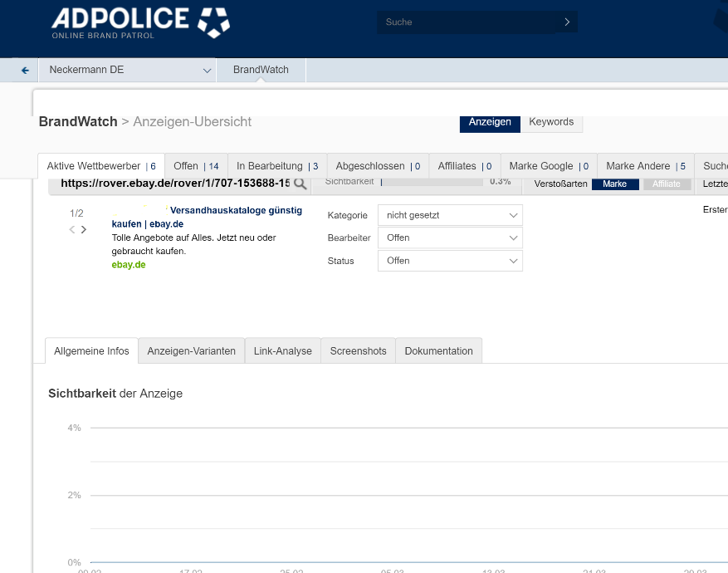Click the 0.3% visibility value
The height and width of the screenshot is (573, 728).
click(500, 182)
